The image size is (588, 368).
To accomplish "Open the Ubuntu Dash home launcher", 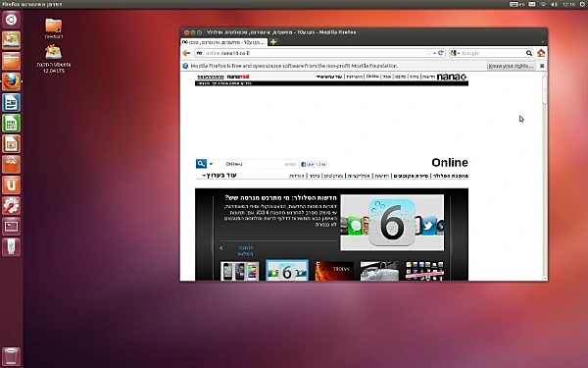I will [11, 20].
